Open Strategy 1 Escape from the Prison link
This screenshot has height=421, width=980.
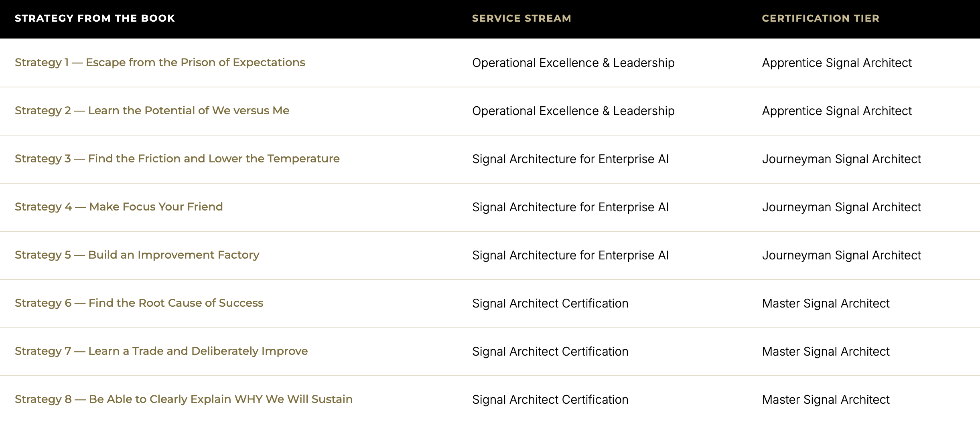(x=160, y=63)
